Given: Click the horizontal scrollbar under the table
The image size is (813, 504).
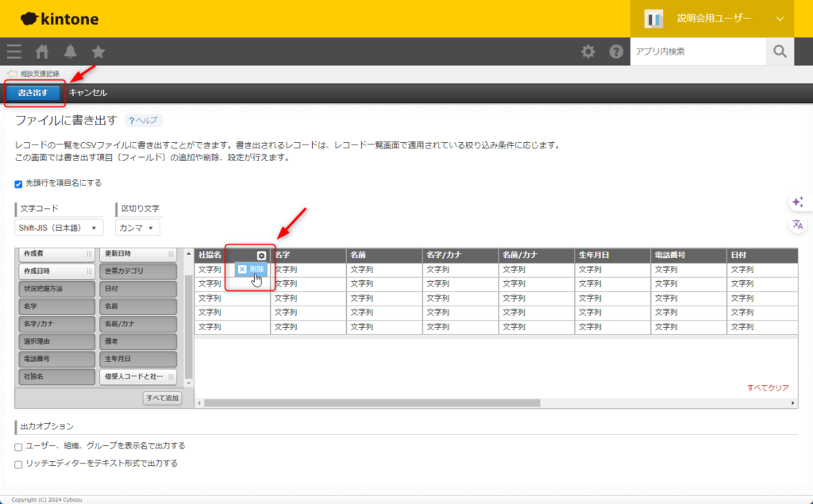Looking at the screenshot, I should [x=373, y=403].
